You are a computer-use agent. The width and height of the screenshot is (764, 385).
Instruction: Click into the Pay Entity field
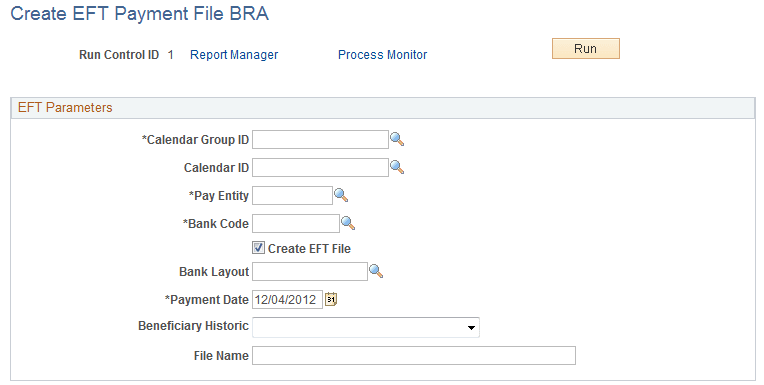click(x=292, y=195)
